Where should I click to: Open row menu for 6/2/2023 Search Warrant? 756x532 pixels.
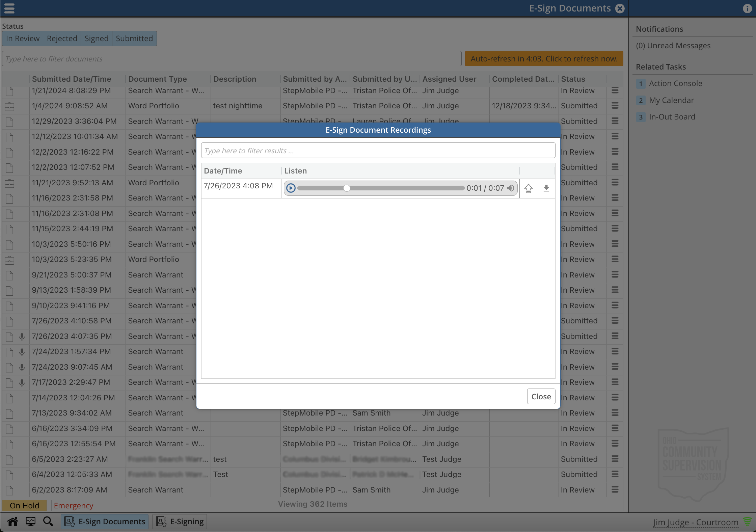pos(615,490)
